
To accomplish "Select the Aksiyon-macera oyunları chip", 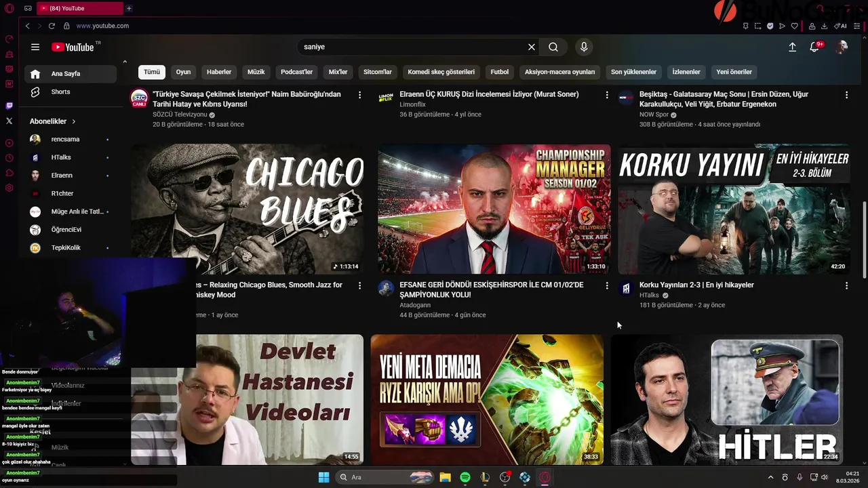I will (559, 72).
